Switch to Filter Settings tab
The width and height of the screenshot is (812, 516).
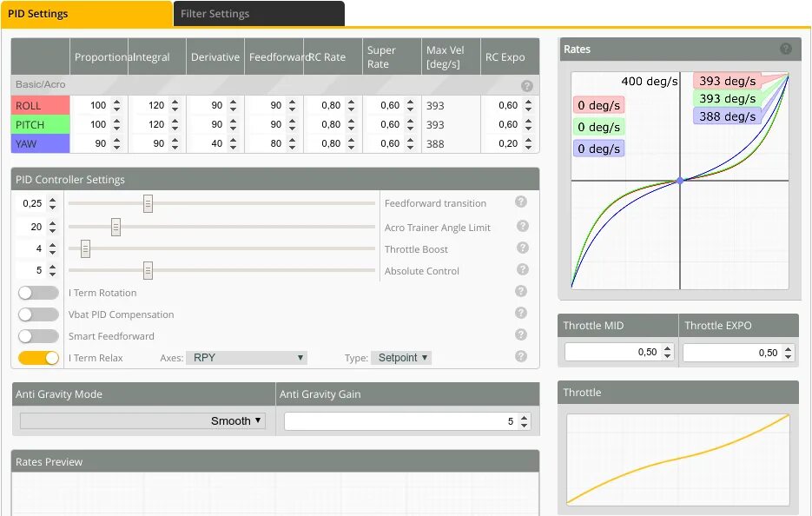[259, 14]
